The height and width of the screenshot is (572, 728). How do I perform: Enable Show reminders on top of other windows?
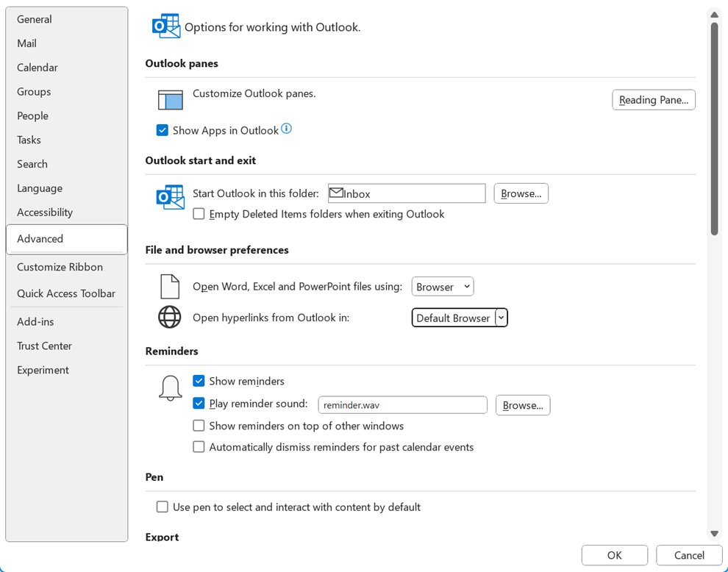point(199,425)
